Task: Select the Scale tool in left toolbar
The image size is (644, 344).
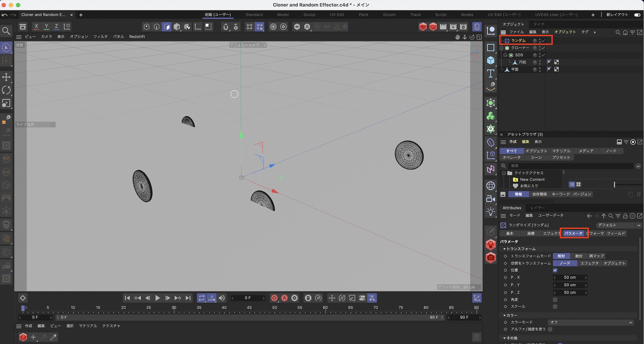Action: click(6, 103)
